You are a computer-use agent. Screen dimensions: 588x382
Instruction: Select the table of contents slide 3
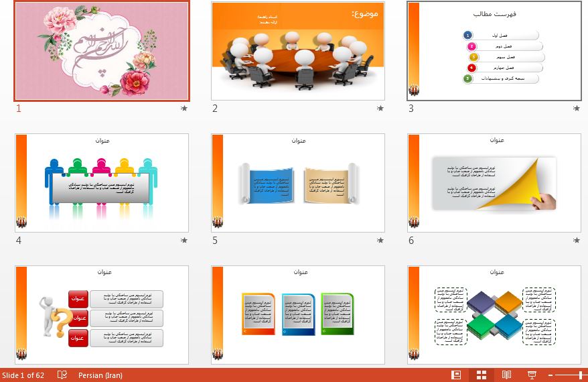[494, 51]
